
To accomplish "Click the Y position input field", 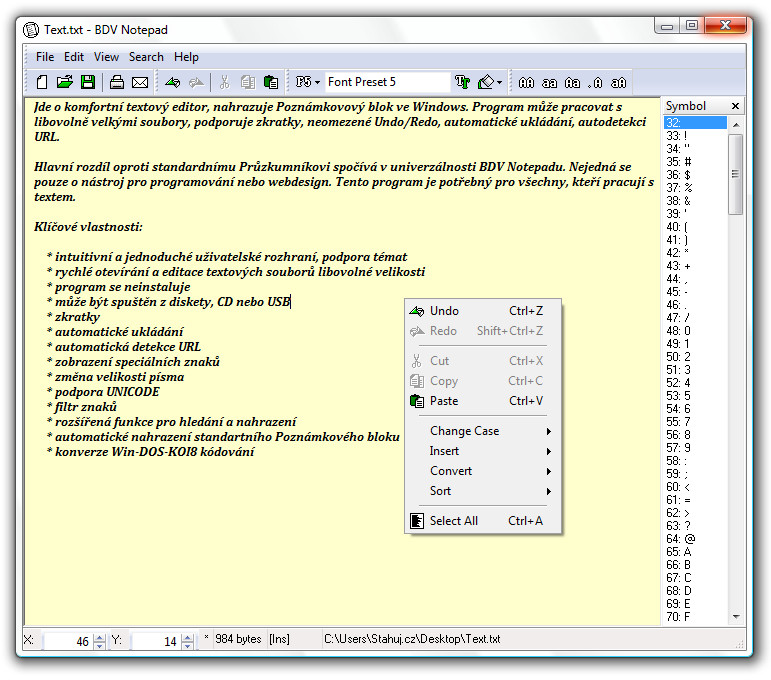I will point(156,641).
